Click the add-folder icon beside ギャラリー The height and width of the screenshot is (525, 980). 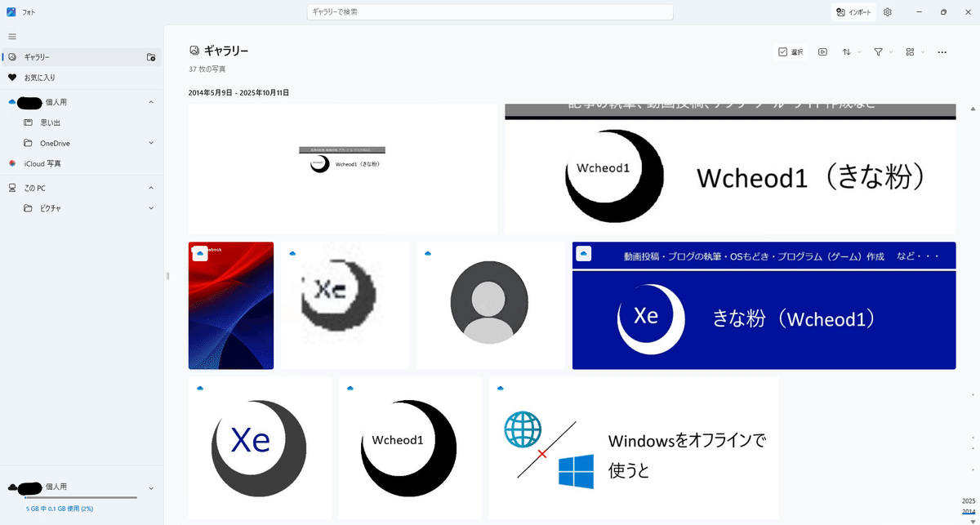click(x=151, y=57)
